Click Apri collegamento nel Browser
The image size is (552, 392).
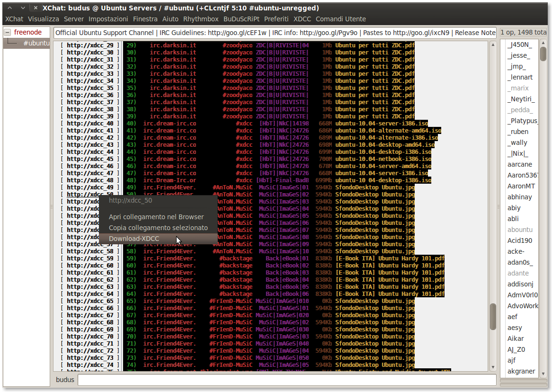click(x=156, y=217)
